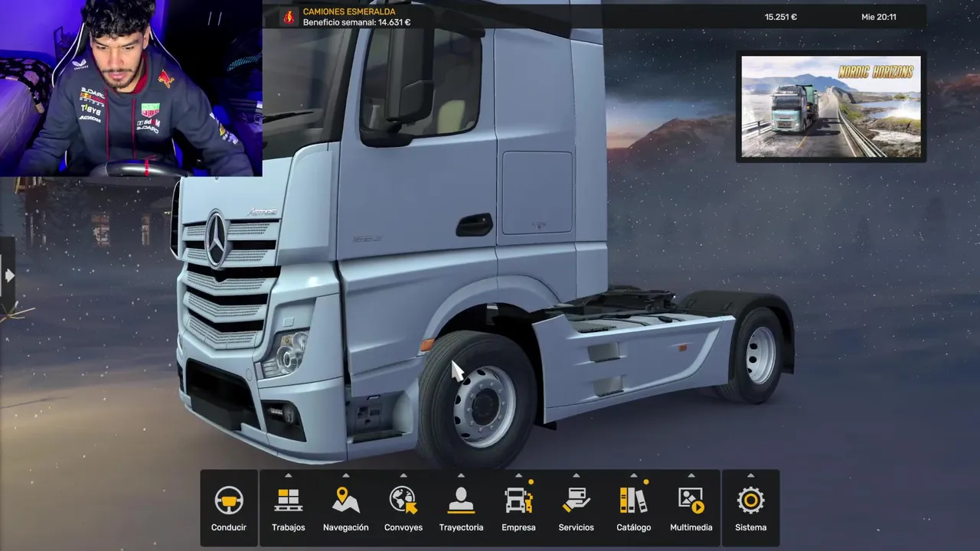The image size is (980, 551).
Task: Select the Convoyes menu label
Action: (403, 527)
